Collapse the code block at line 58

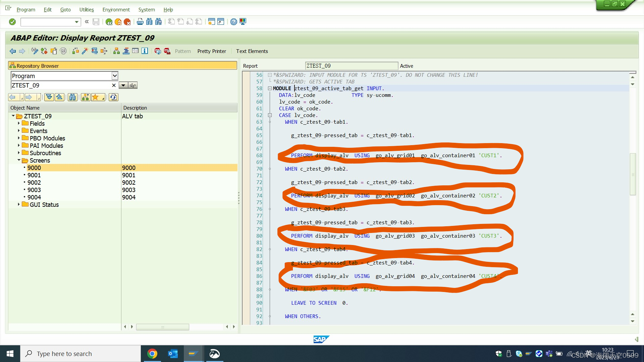tap(270, 88)
